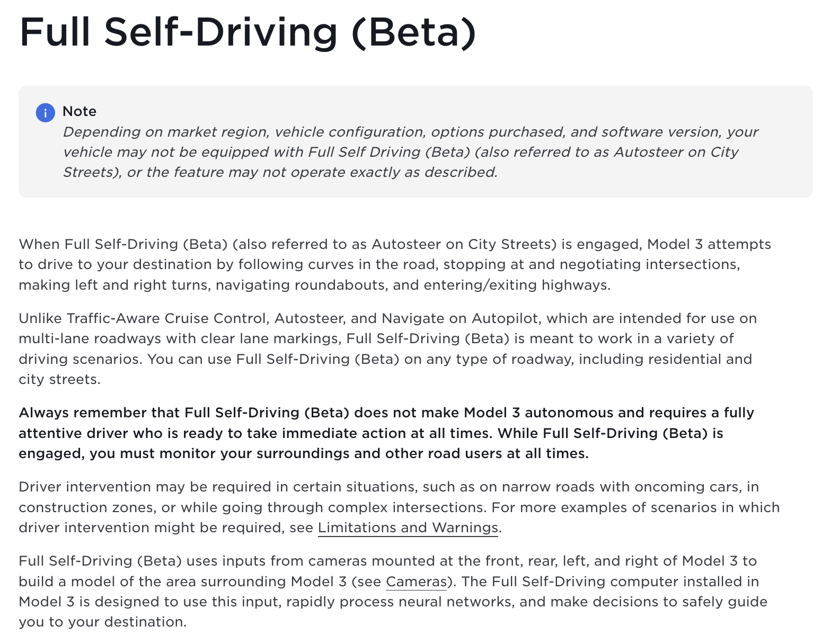Open the Limitations and Warnings link
The width and height of the screenshot is (831, 644).
tap(408, 527)
